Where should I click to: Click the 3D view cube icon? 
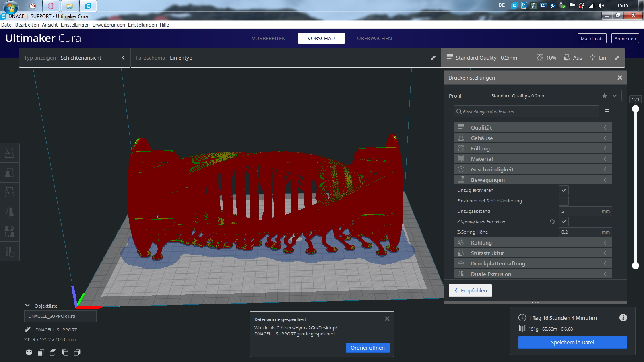pyautogui.click(x=29, y=352)
